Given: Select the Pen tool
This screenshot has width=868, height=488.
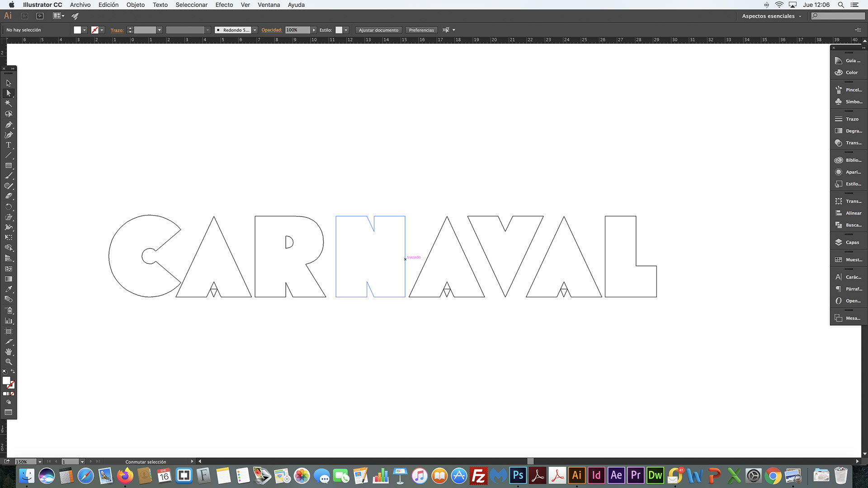Looking at the screenshot, I should pyautogui.click(x=9, y=125).
